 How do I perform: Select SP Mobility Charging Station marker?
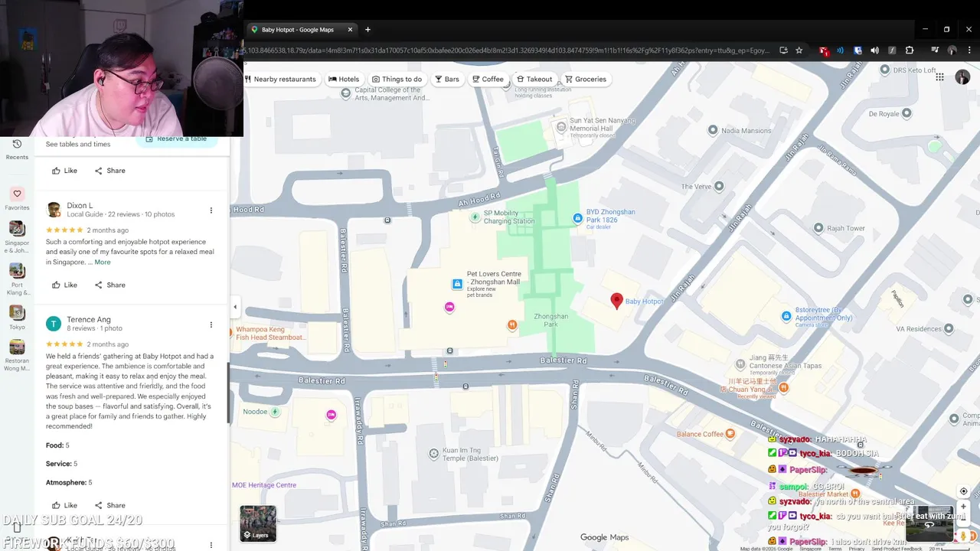475,217
